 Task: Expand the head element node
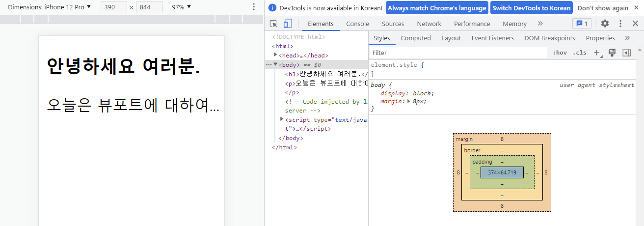[x=275, y=55]
